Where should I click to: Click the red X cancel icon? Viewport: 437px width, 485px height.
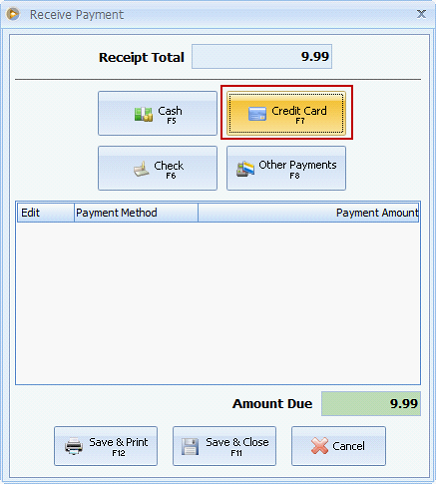pyautogui.click(x=319, y=446)
